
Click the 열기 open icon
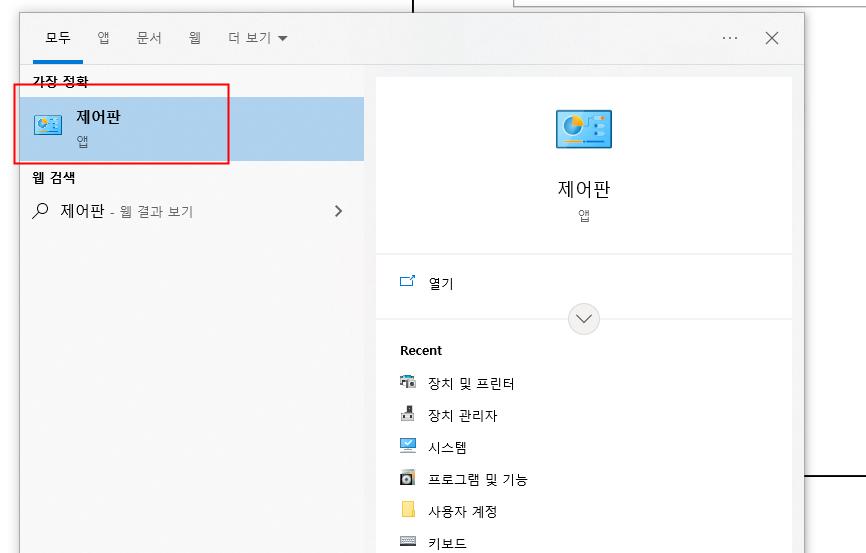click(408, 281)
